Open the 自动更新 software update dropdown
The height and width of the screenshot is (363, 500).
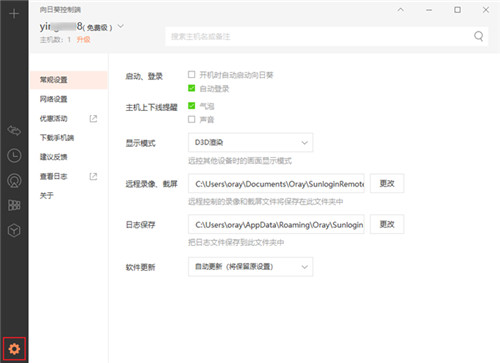pos(250,267)
